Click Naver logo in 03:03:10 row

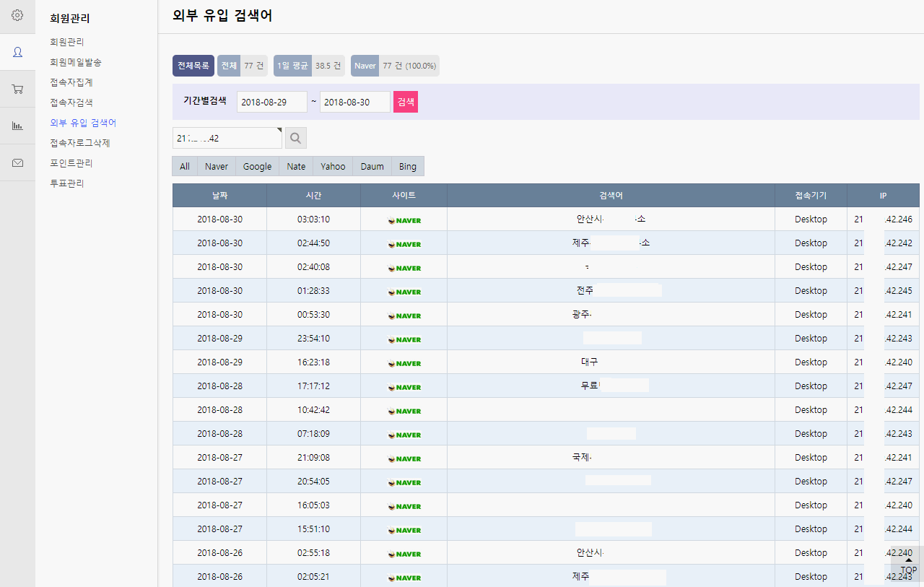point(404,219)
